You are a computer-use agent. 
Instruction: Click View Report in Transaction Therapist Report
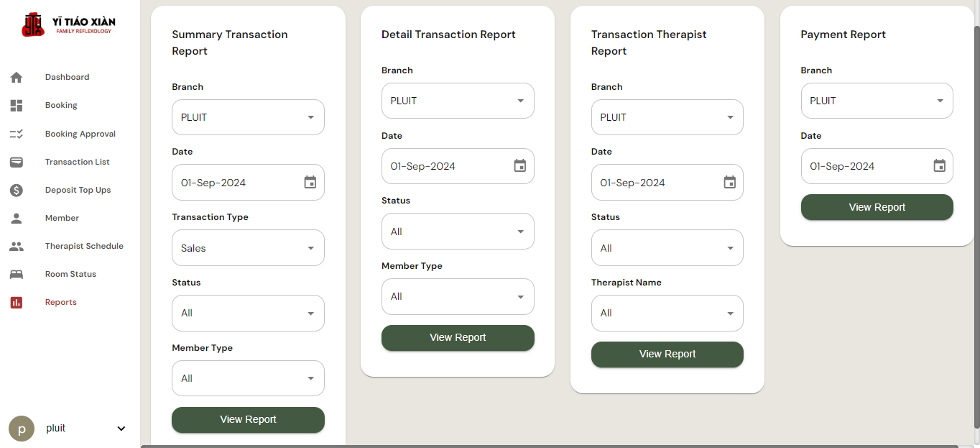point(667,354)
